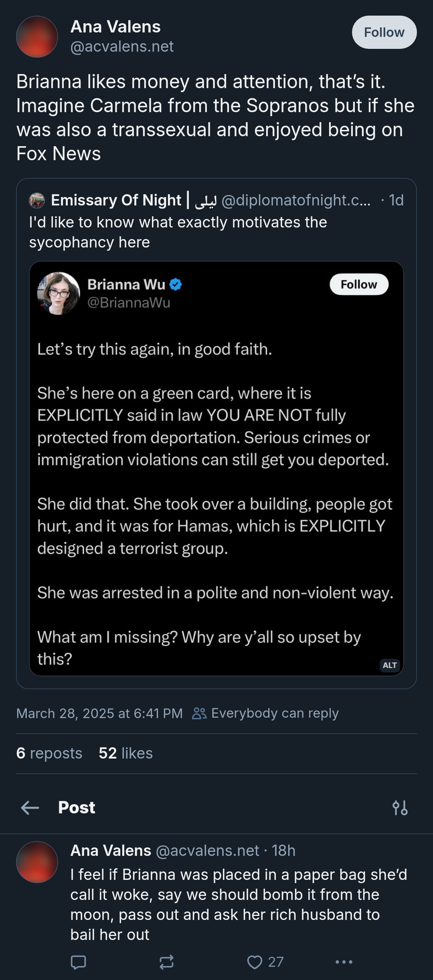This screenshot has height=980, width=433.
Task: Open the @diplomatofnight handle in quoted post
Action: 295,200
